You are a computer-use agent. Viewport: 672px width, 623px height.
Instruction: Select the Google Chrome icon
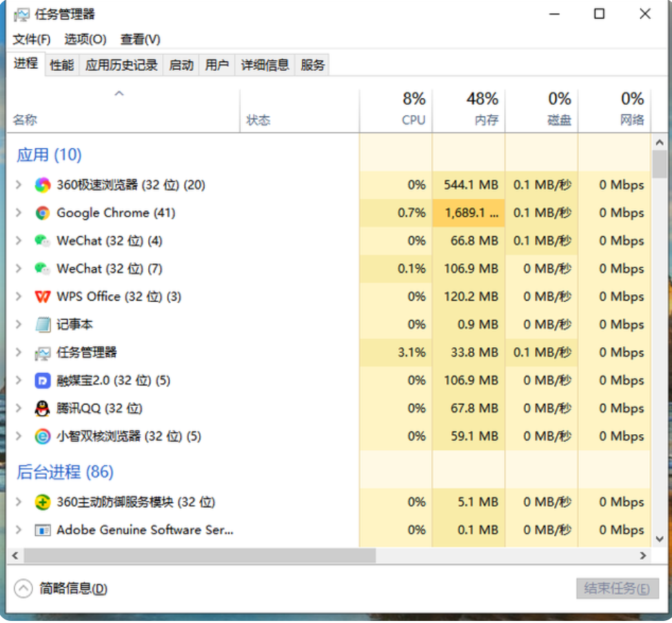pyautogui.click(x=43, y=213)
